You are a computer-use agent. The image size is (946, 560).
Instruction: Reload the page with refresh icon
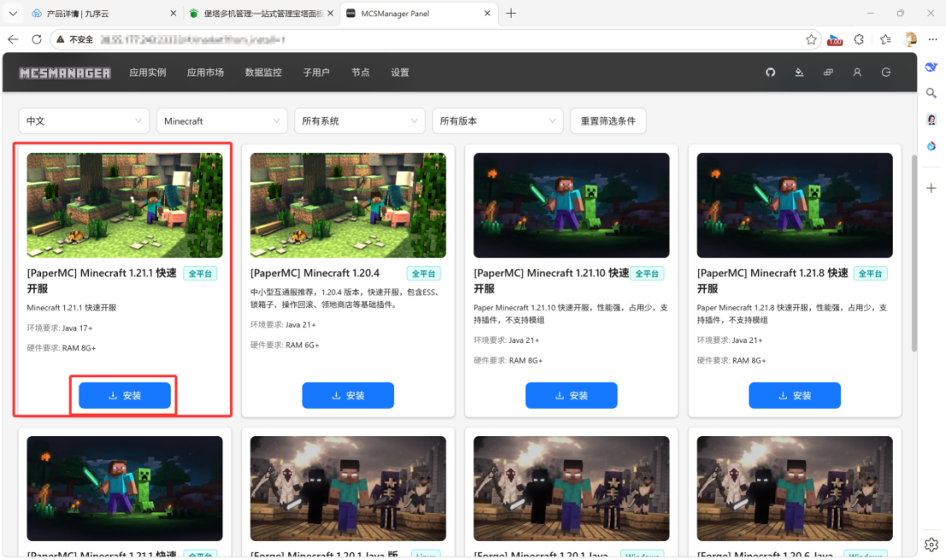pos(36,39)
